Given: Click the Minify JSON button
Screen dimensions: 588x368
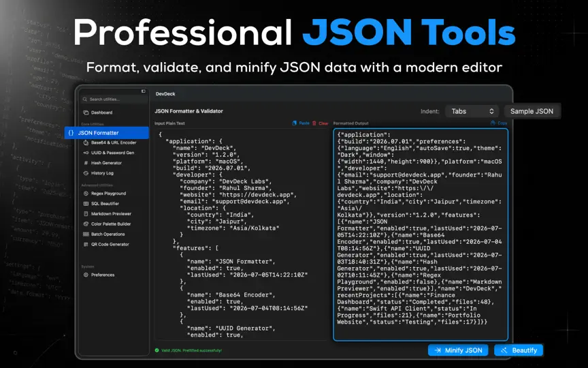Looking at the screenshot, I should 458,350.
